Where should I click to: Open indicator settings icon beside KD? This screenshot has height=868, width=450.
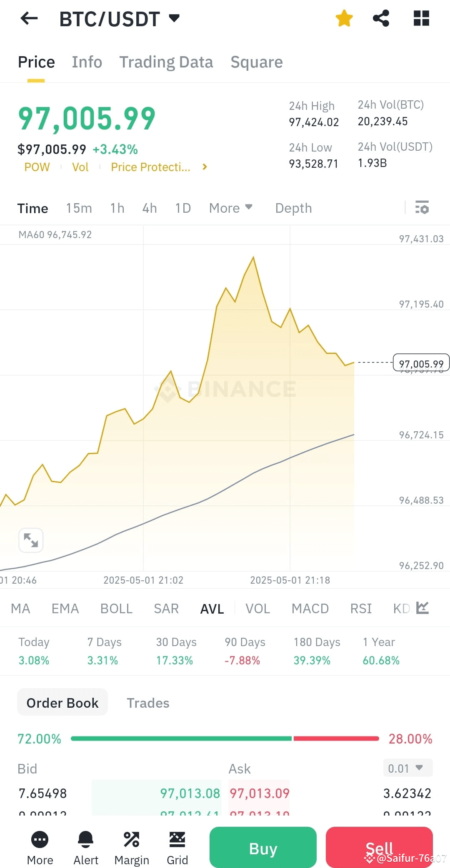(x=422, y=608)
